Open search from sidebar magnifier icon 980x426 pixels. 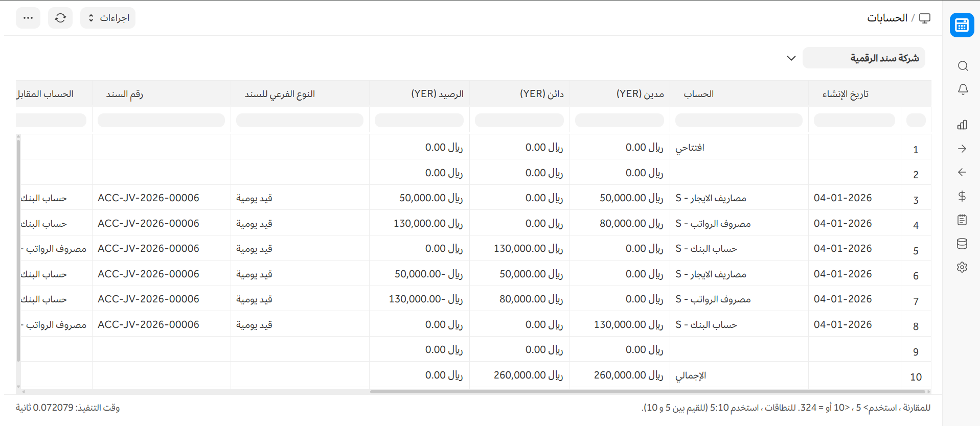(963, 66)
